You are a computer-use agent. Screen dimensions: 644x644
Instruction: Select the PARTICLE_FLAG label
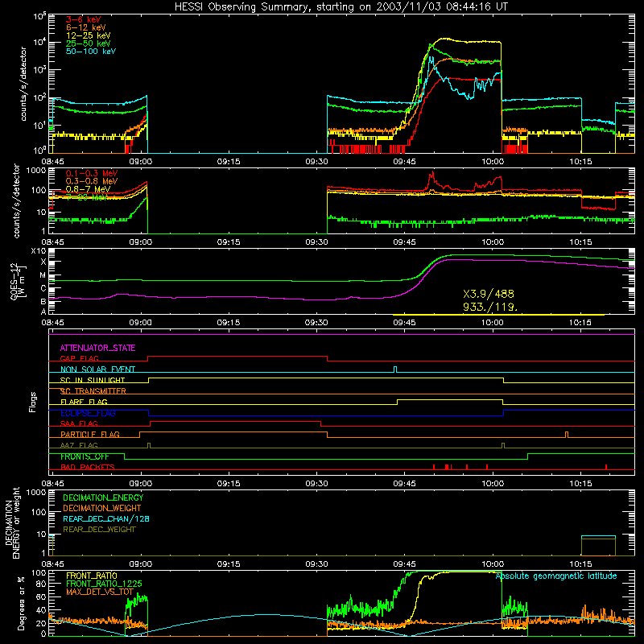tap(90, 434)
